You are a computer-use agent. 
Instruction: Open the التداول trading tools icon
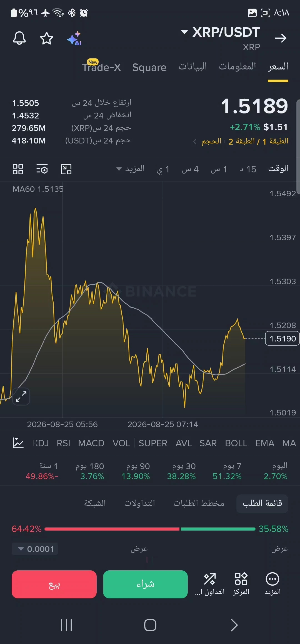210,584
